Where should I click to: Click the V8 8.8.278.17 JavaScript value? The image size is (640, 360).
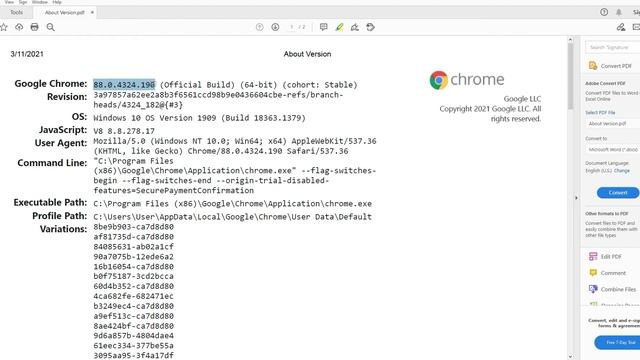pos(124,131)
